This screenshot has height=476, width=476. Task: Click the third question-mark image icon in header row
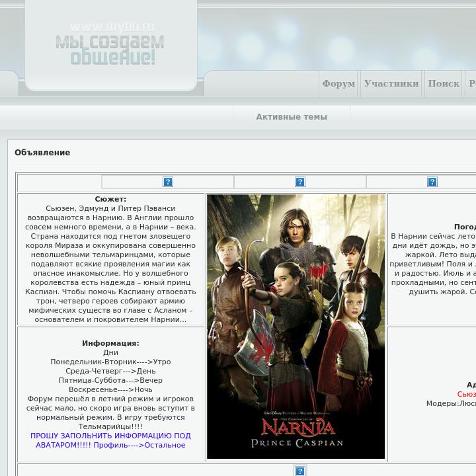pyautogui.click(x=432, y=182)
